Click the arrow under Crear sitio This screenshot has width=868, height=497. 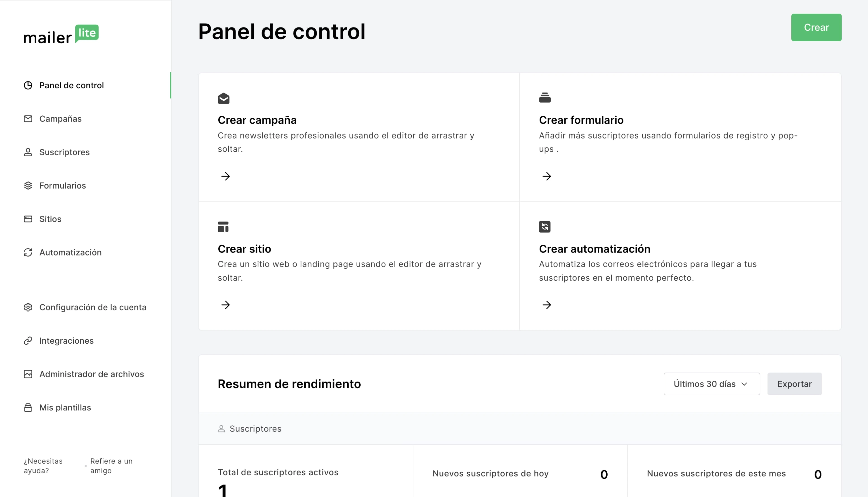point(225,305)
